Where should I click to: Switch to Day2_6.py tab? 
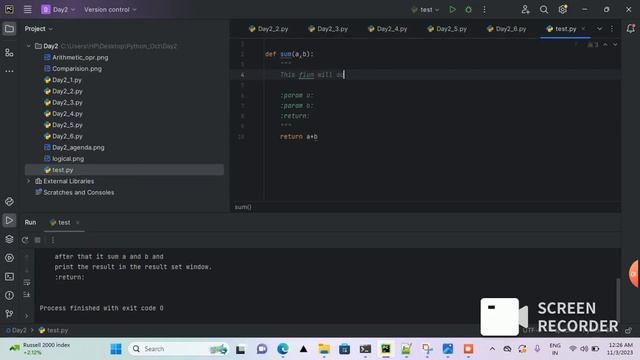click(x=507, y=29)
